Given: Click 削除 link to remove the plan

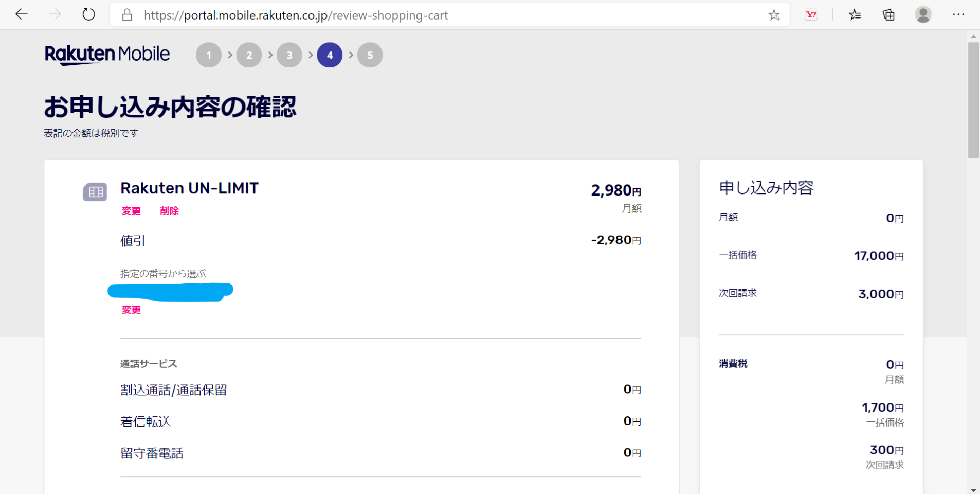Looking at the screenshot, I should pos(169,211).
